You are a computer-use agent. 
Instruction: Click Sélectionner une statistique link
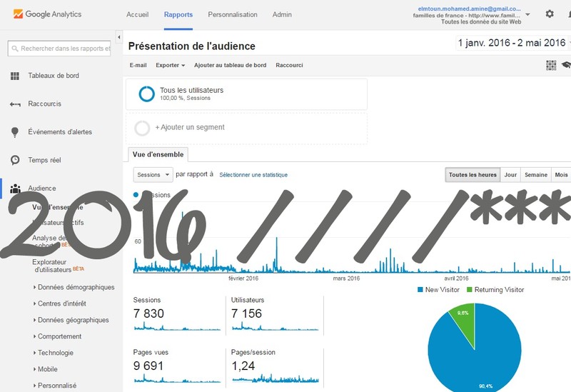point(253,175)
